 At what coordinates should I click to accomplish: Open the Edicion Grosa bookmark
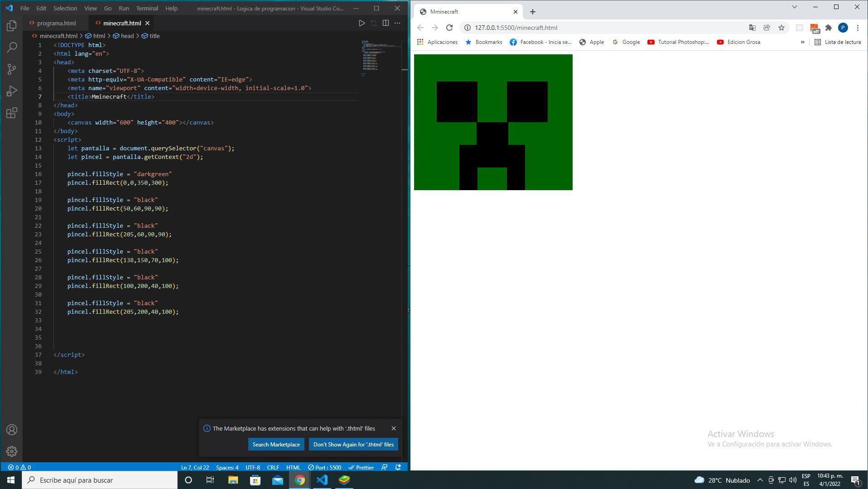(x=738, y=42)
